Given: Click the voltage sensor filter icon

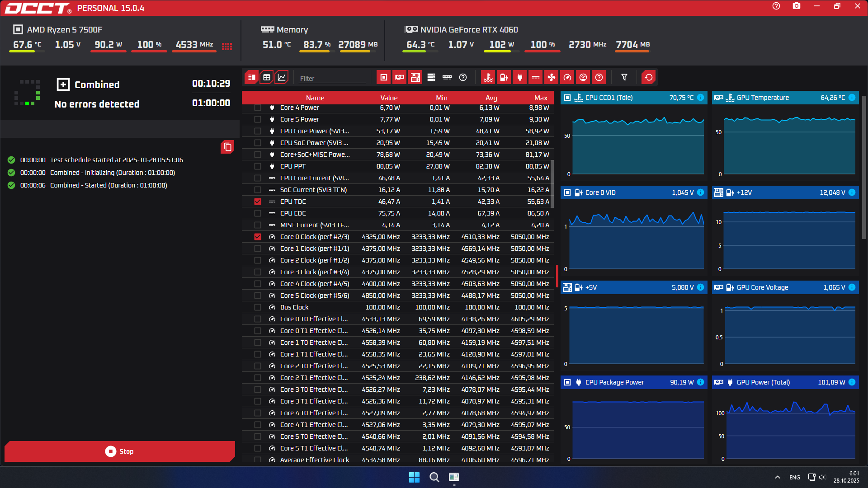Looking at the screenshot, I should point(504,77).
